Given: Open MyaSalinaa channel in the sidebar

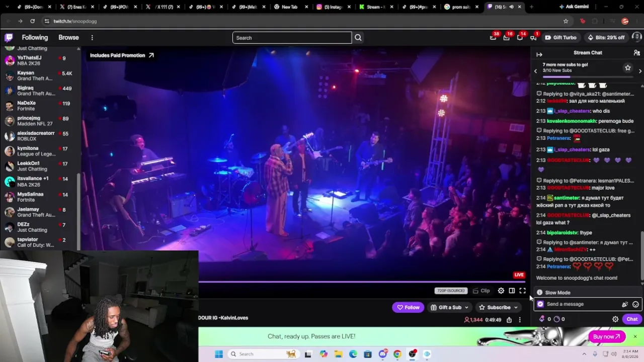Looking at the screenshot, I should pos(40,197).
